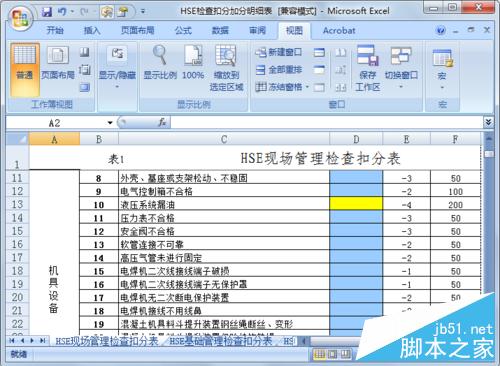Go to first sheet navigation arrow
Screen dimensions: 500x366
(12, 340)
